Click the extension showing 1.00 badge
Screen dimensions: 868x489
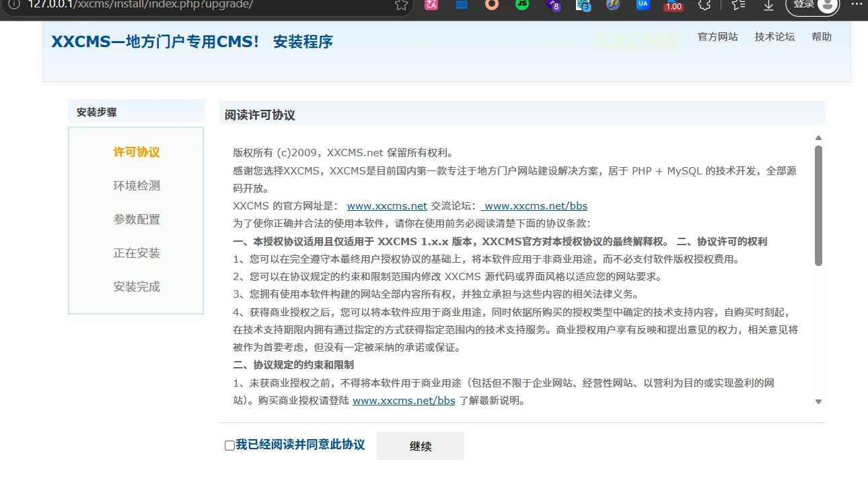click(x=674, y=5)
